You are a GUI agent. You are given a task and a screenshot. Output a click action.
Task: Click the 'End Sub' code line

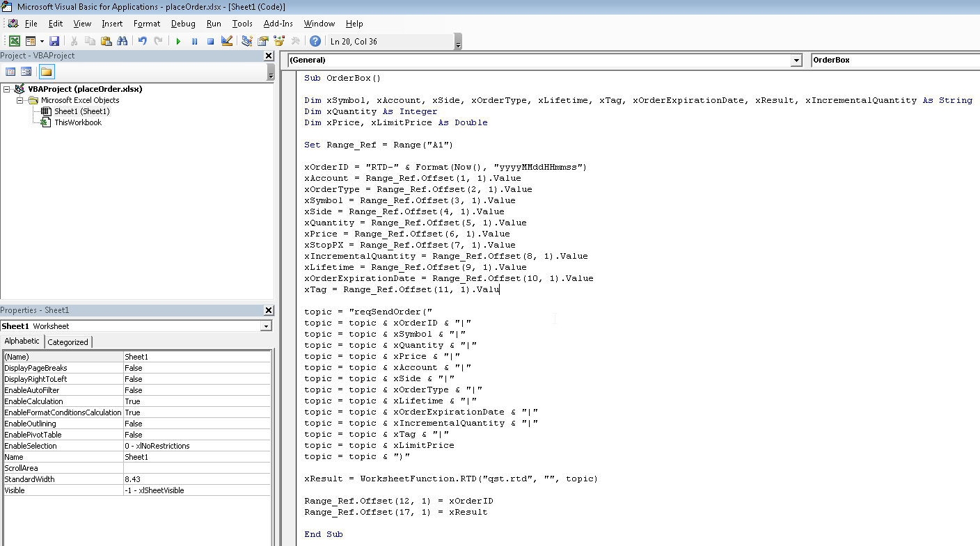pyautogui.click(x=324, y=534)
